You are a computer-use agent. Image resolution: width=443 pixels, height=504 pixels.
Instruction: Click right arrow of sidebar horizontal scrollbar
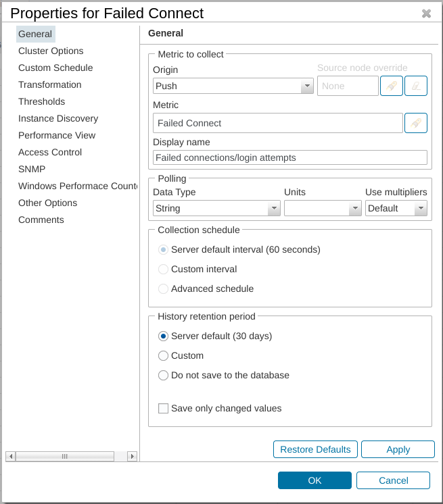pyautogui.click(x=132, y=456)
